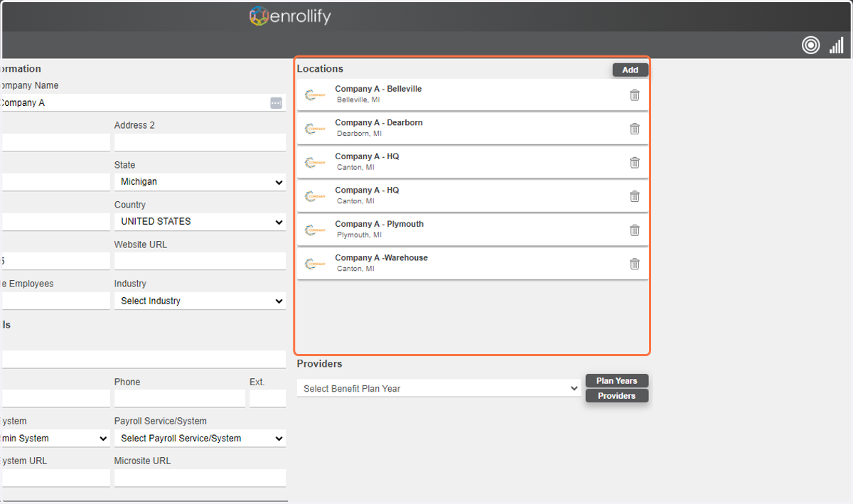This screenshot has width=853, height=504.
Task: Click the Providers button
Action: (x=617, y=396)
